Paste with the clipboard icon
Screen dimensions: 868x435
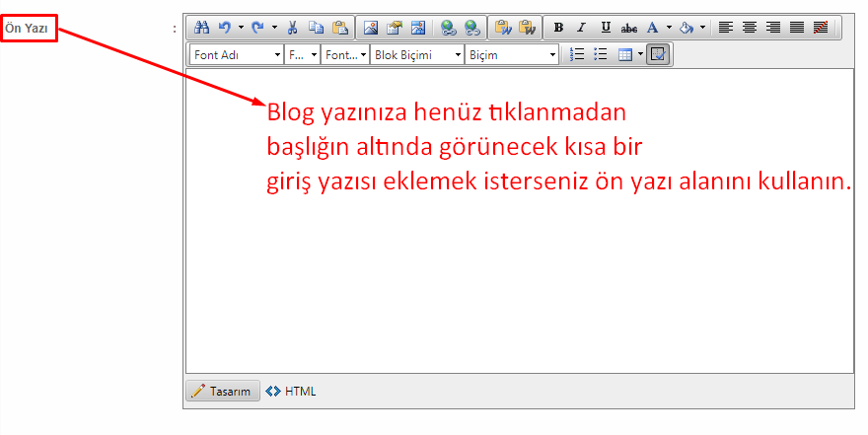point(340,27)
